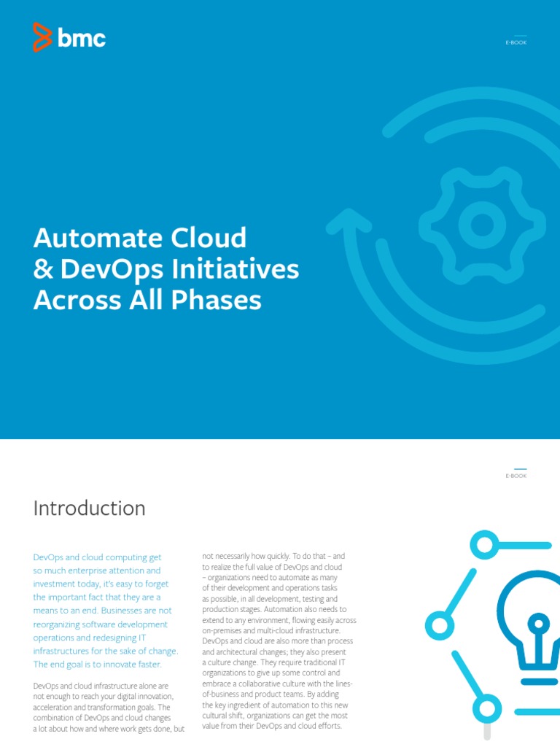This screenshot has height=747, width=560.
Task: Click the orange BMC logo symbol
Action: [42, 37]
